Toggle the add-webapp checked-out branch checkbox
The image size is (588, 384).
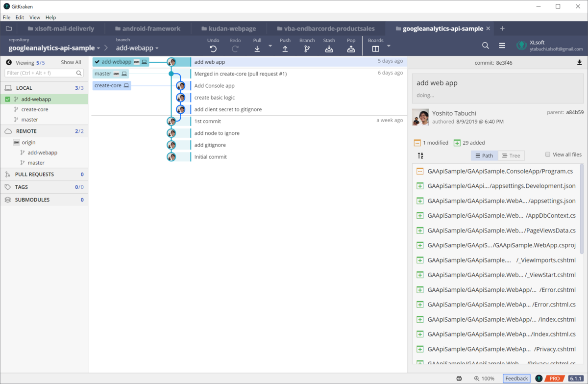pyautogui.click(x=7, y=99)
